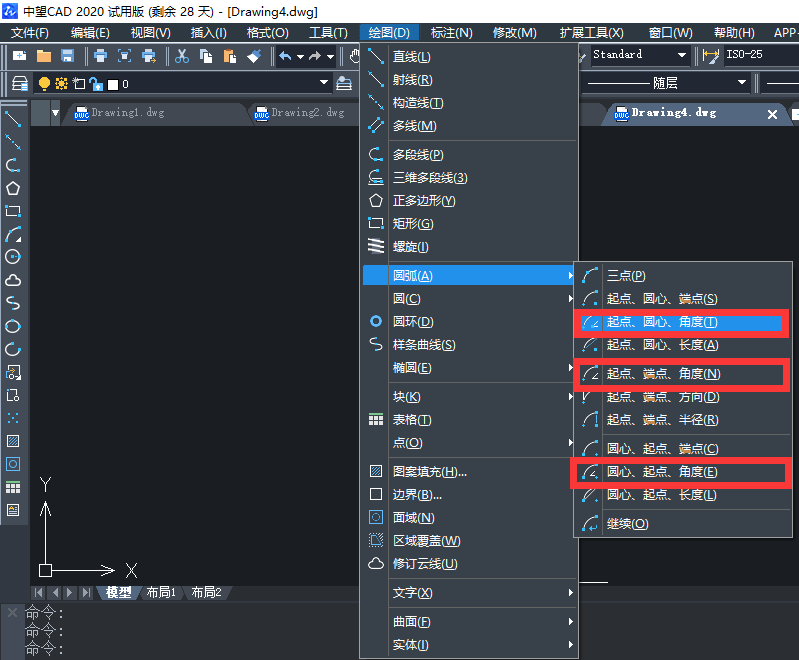
Task: Click the Table tool in the left toolbar
Action: click(13, 487)
